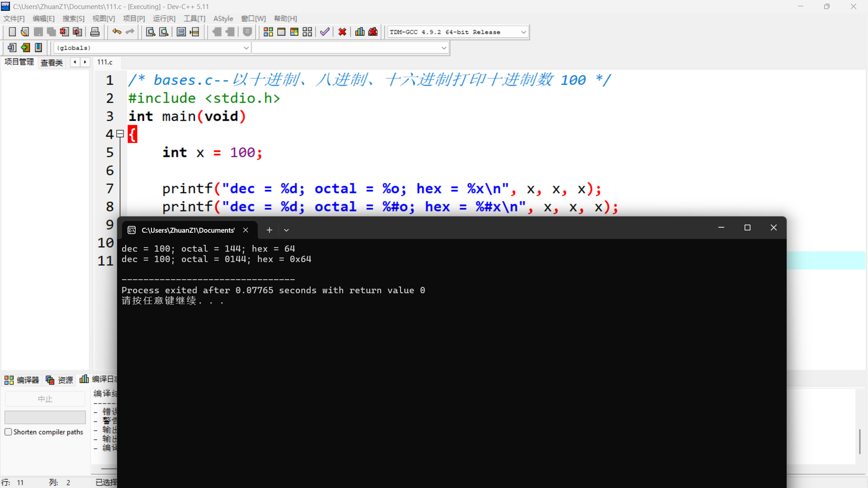Expand the (globals) scope dropdown
This screenshot has width=868, height=488.
click(x=246, y=48)
